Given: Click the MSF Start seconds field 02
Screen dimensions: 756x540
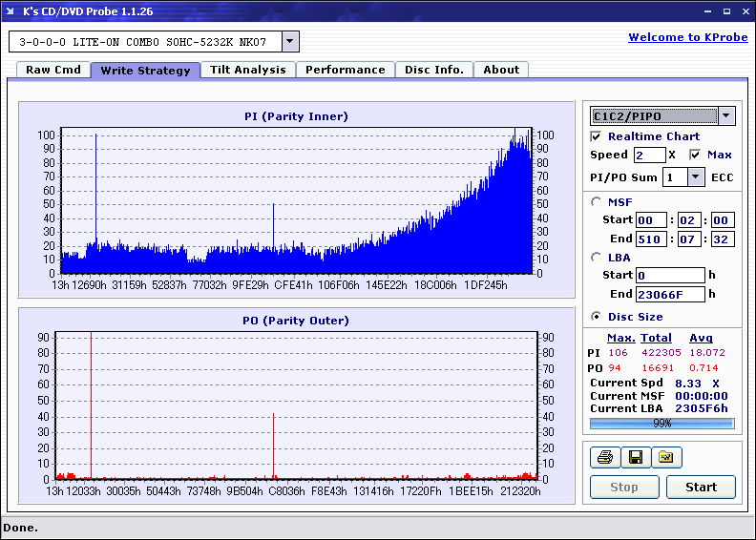Looking at the screenshot, I should tap(689, 220).
